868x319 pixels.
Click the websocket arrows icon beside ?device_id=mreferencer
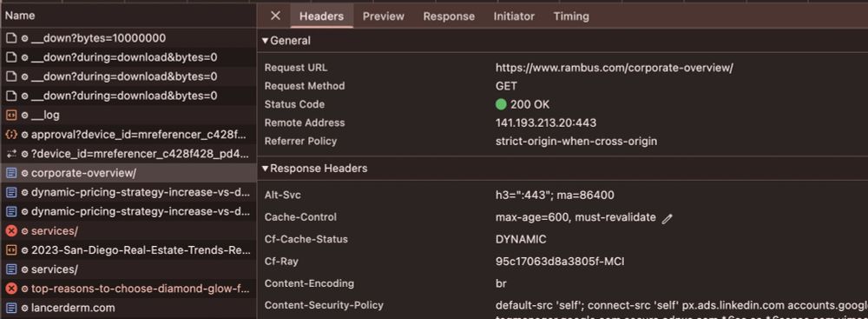[x=11, y=154]
